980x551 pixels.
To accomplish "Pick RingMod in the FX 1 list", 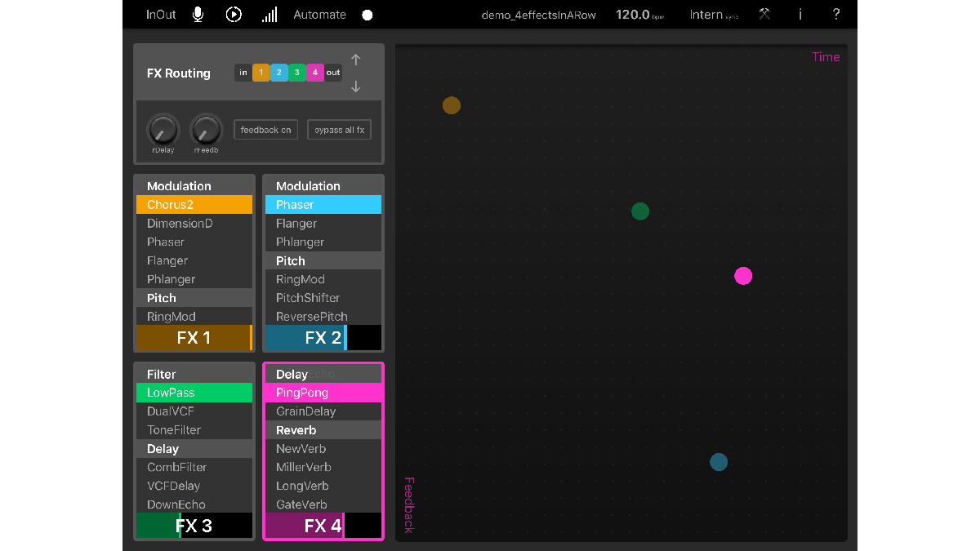I will (x=194, y=316).
